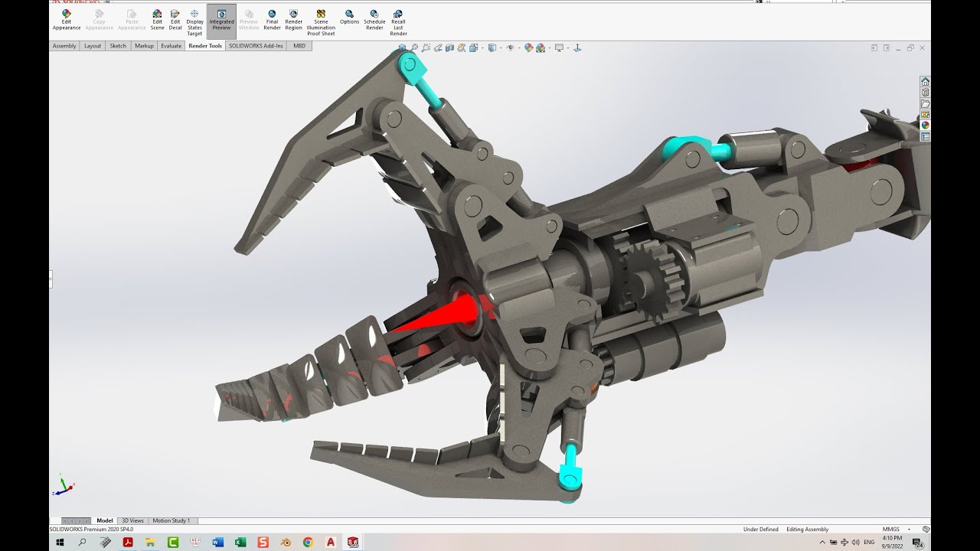This screenshot has height=551, width=980.
Task: Open View Orientation dropdown
Action: tap(475, 47)
